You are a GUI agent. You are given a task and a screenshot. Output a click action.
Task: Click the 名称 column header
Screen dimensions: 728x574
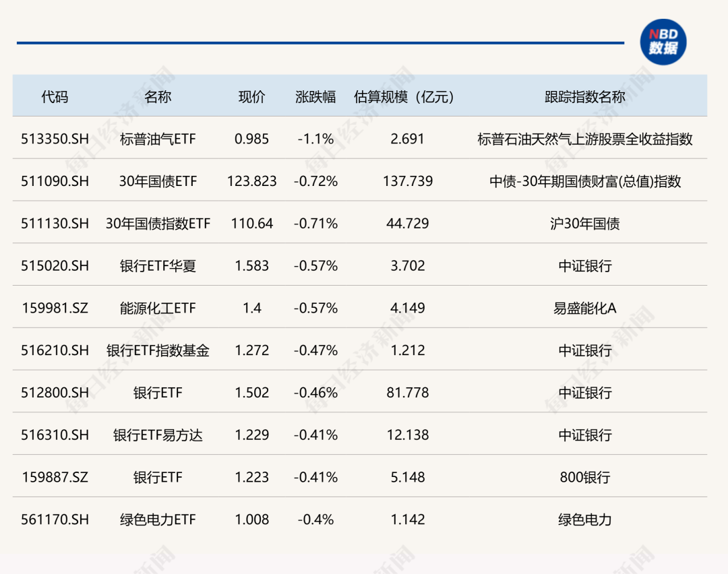[x=158, y=97]
